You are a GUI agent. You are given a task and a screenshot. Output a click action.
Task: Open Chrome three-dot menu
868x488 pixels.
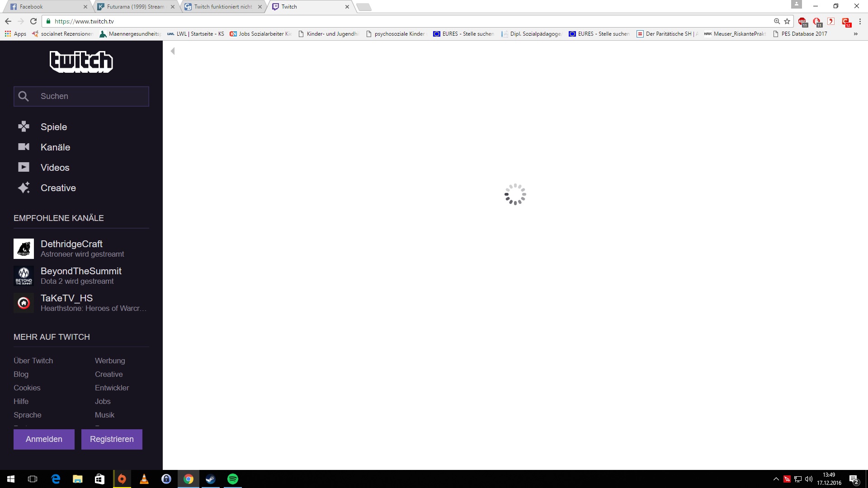point(860,21)
